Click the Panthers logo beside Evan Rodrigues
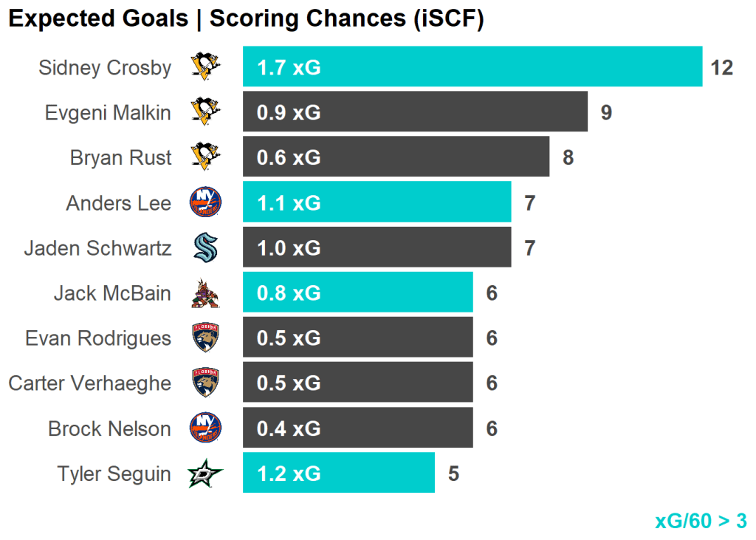The height and width of the screenshot is (540, 756). [205, 338]
